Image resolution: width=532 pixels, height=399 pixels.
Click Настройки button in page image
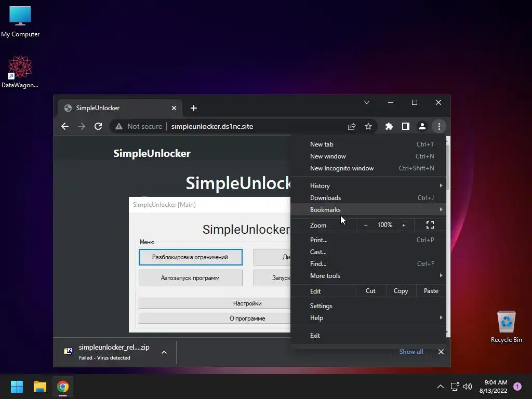coord(215,303)
